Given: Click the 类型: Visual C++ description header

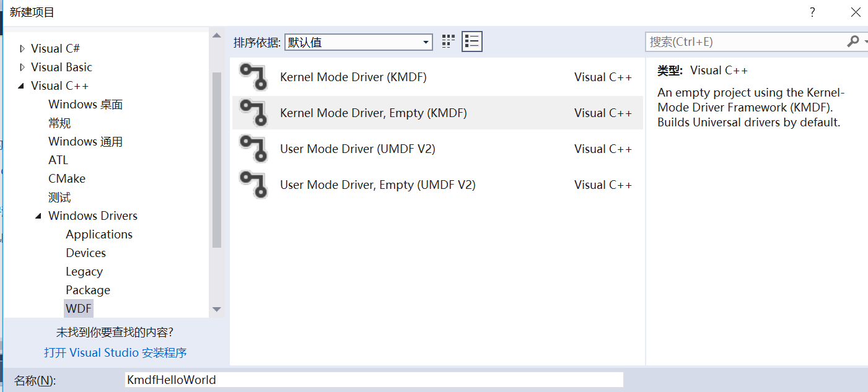Looking at the screenshot, I should pos(703,71).
